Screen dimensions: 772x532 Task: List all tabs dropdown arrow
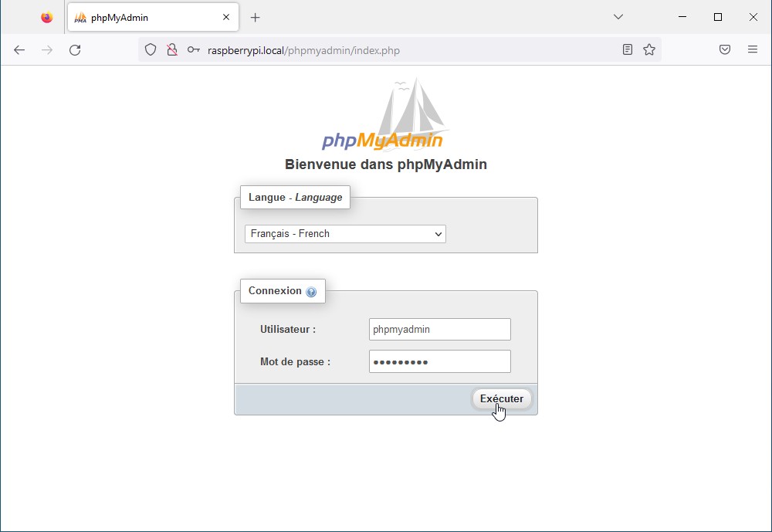point(618,17)
